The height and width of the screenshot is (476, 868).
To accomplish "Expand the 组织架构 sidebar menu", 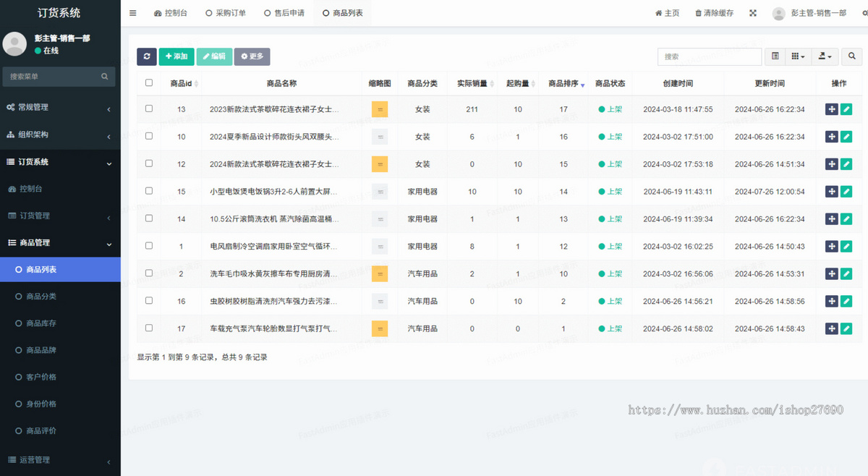I will click(60, 135).
